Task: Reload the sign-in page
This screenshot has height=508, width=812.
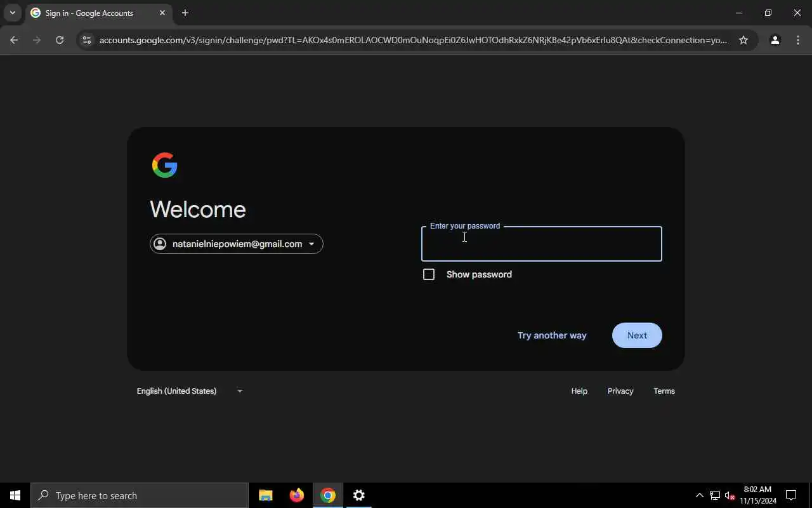Action: pos(60,40)
